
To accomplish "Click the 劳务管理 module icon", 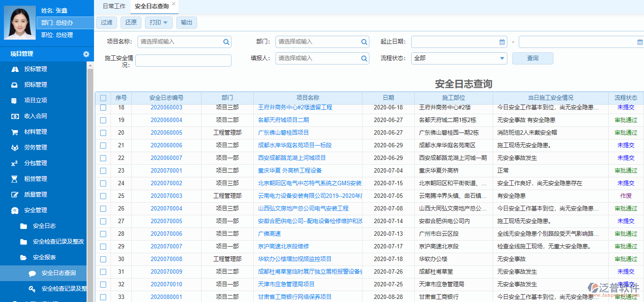I will click(x=15, y=147).
